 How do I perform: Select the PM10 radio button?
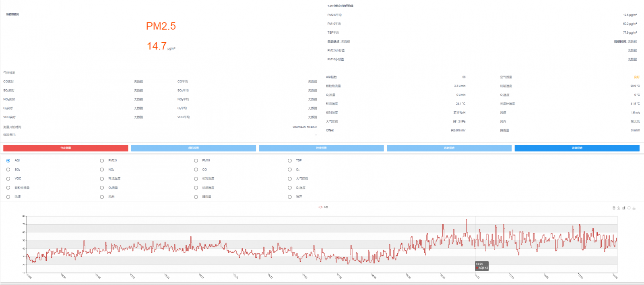tap(196, 160)
